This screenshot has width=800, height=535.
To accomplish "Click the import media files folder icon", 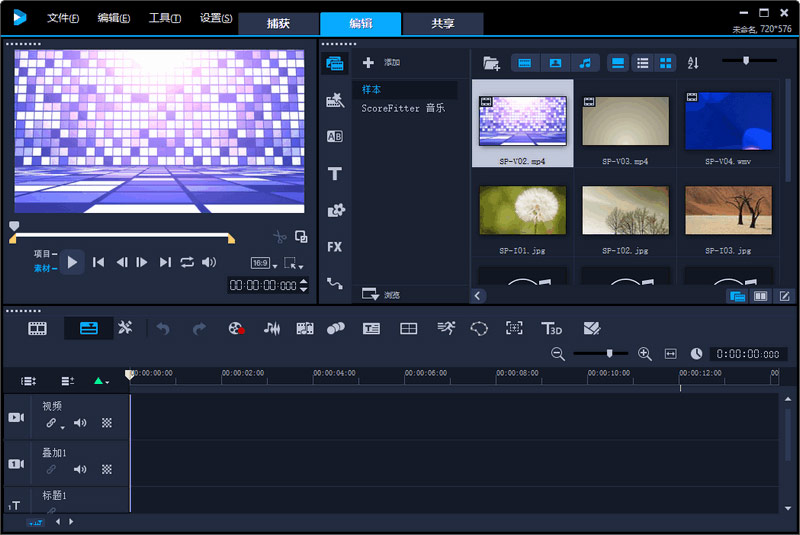I will pyautogui.click(x=491, y=63).
